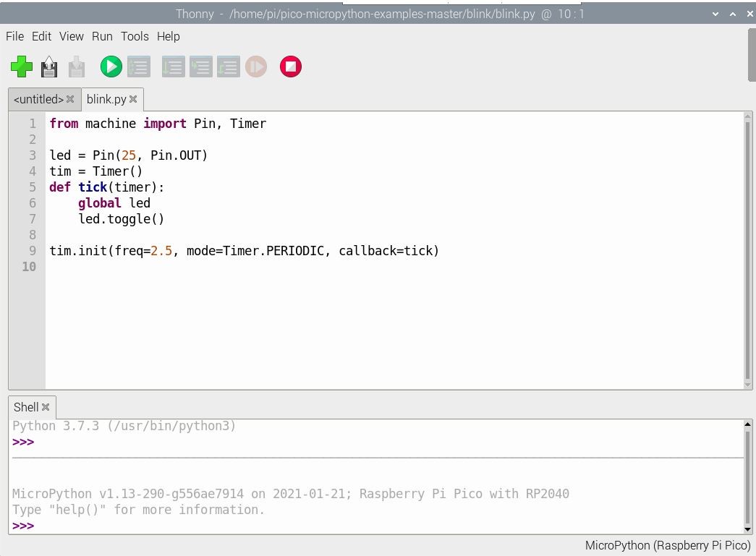The height and width of the screenshot is (556, 756).
Task: Click the Step into debug icon
Action: 200,67
